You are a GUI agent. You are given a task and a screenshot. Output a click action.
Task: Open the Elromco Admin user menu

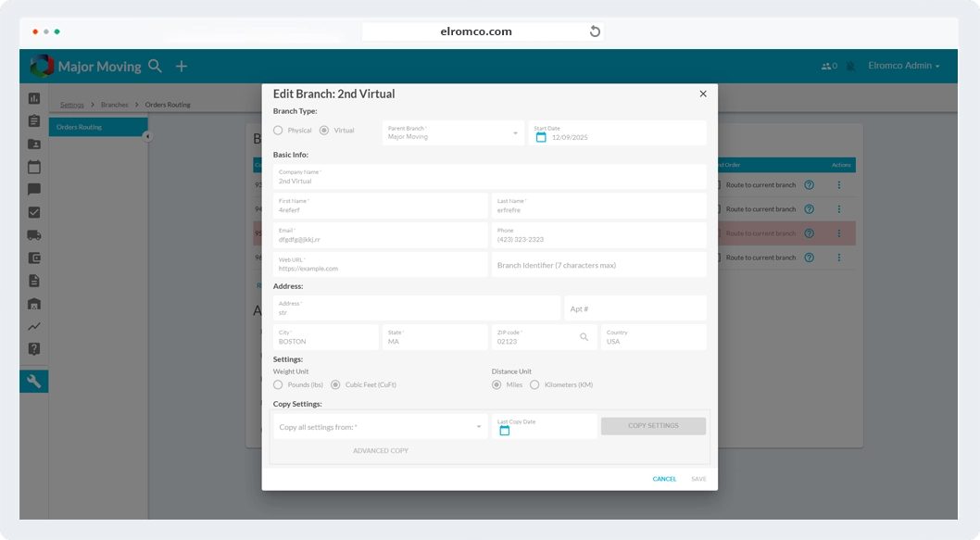pos(904,66)
